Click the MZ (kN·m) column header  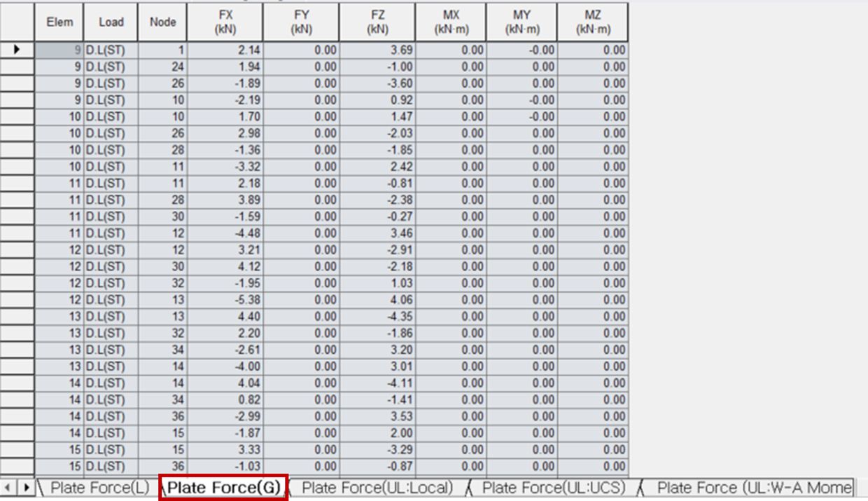(x=593, y=22)
